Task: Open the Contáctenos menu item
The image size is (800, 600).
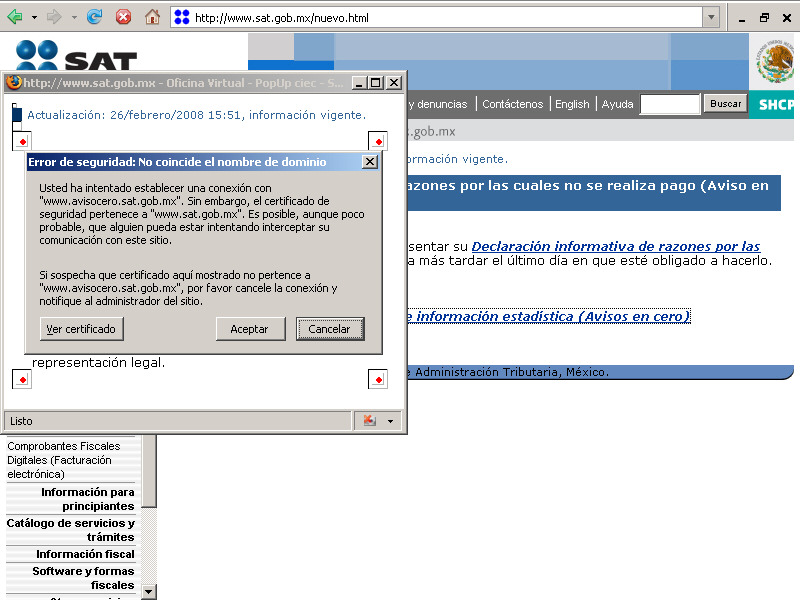Action: 513,104
